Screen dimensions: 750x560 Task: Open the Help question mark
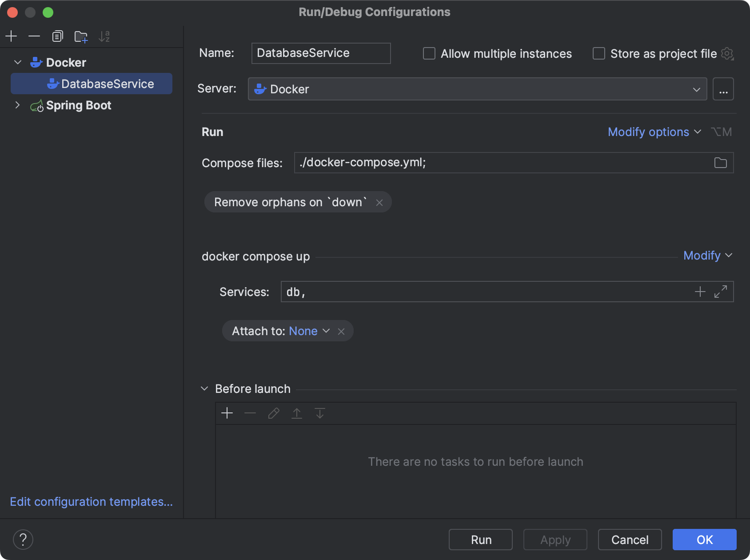tap(24, 540)
